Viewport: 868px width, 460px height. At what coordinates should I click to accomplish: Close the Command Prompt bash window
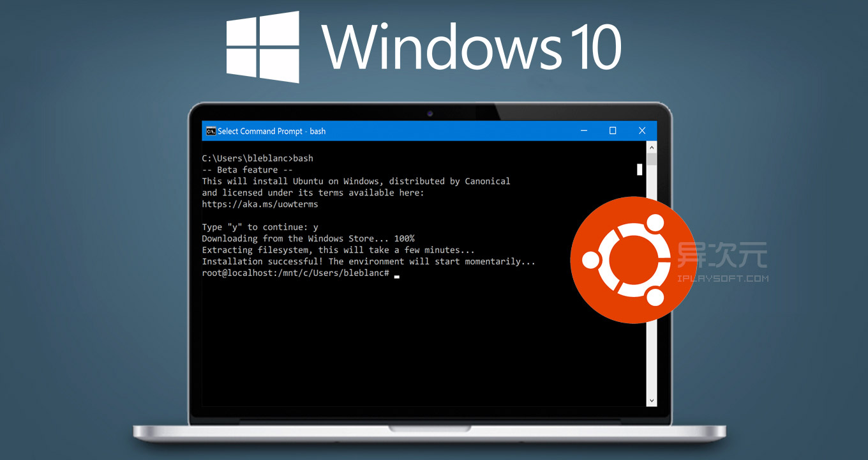click(642, 131)
